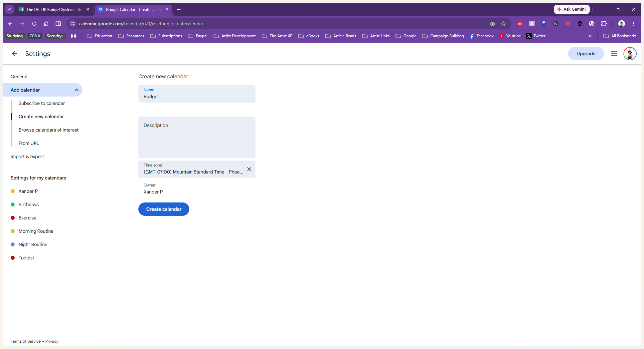
Task: Select Subscribe to calendar
Action: click(x=42, y=103)
